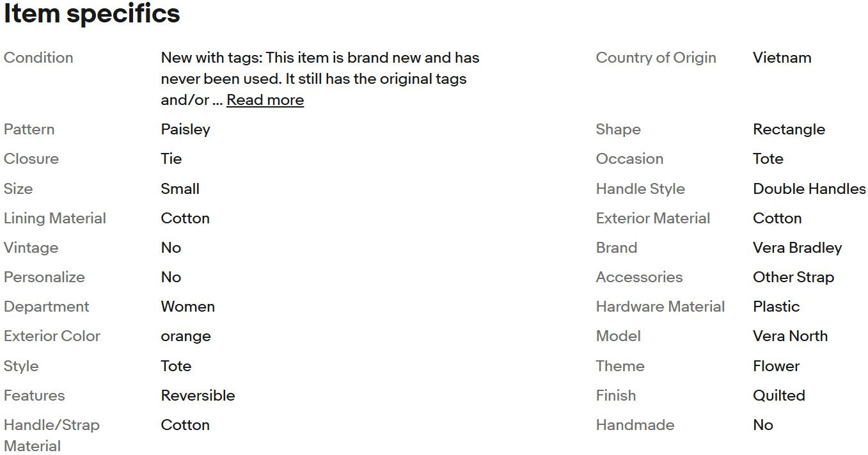Select the Vera North model value
This screenshot has width=868, height=455.
790,336
